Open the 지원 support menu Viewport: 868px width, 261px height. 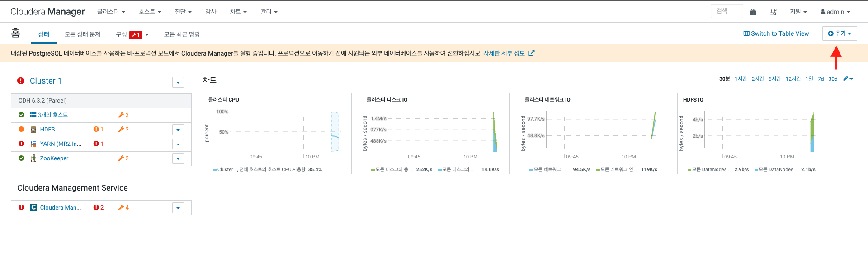(x=798, y=12)
